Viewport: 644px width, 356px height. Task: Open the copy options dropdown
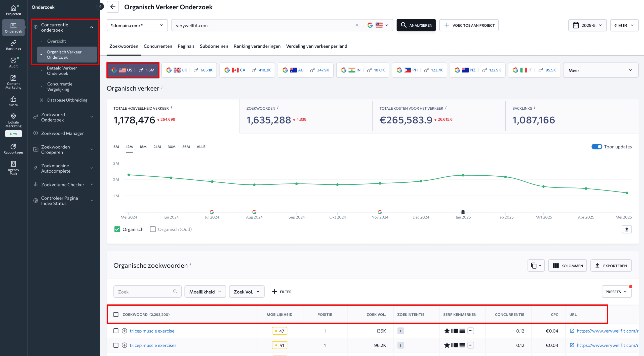pyautogui.click(x=536, y=266)
